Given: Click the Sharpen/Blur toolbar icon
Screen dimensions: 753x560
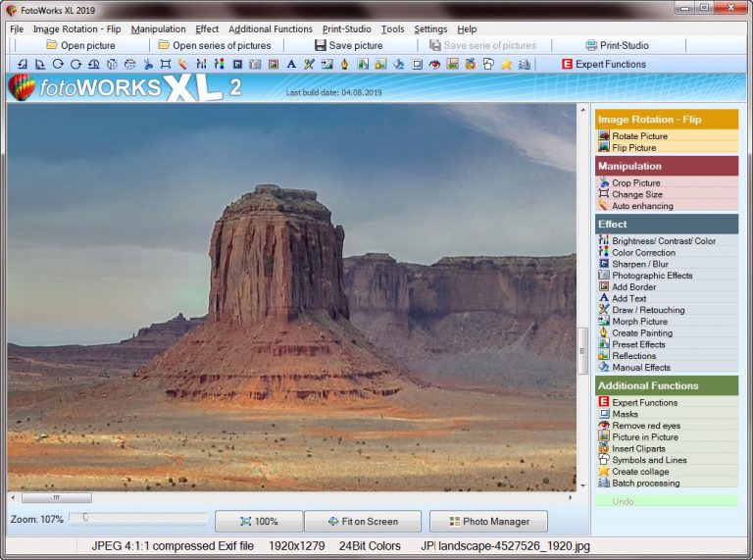Looking at the screenshot, I should coord(237,64).
